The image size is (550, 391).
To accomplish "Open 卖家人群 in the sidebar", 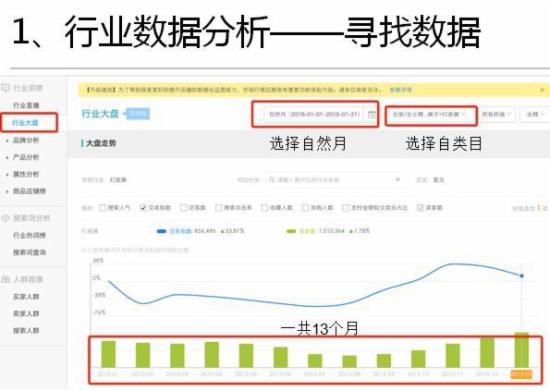I will pyautogui.click(x=26, y=314).
